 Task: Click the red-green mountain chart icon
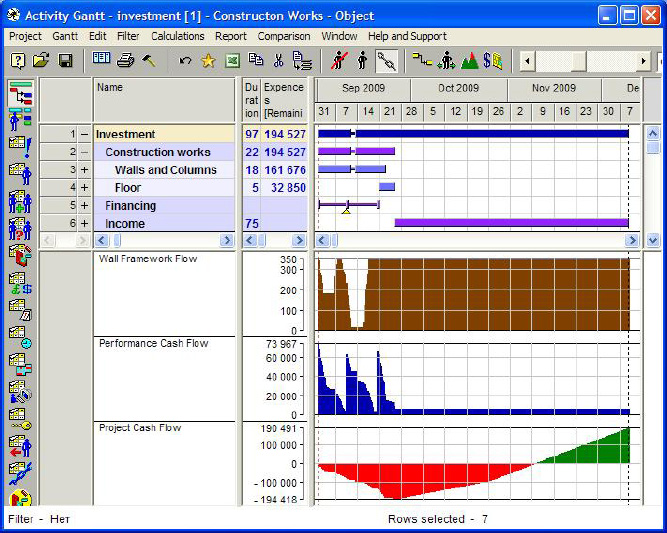tap(470, 61)
